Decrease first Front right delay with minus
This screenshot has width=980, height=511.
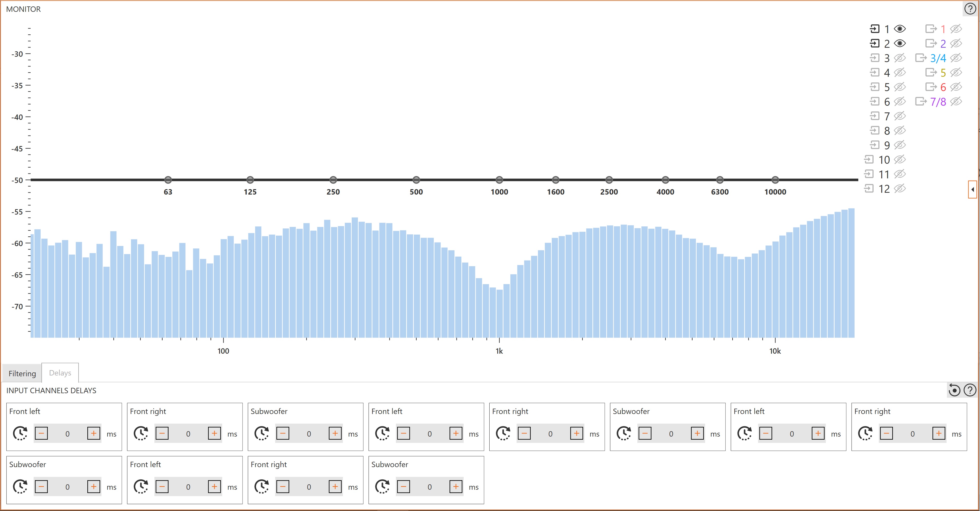tap(162, 433)
